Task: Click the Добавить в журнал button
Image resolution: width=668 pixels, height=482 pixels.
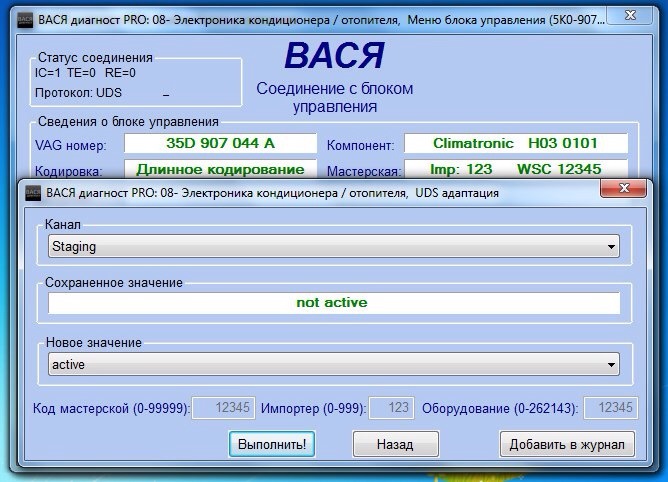Action: 567,443
